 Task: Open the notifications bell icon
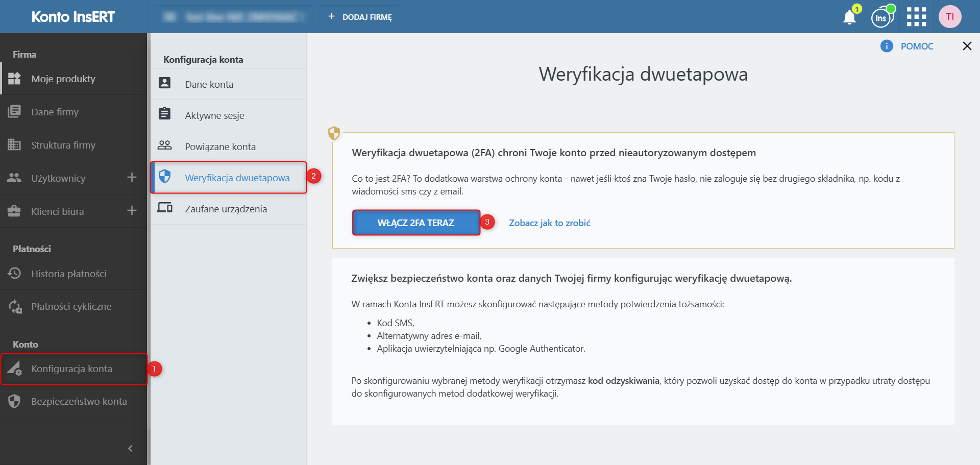tap(849, 17)
